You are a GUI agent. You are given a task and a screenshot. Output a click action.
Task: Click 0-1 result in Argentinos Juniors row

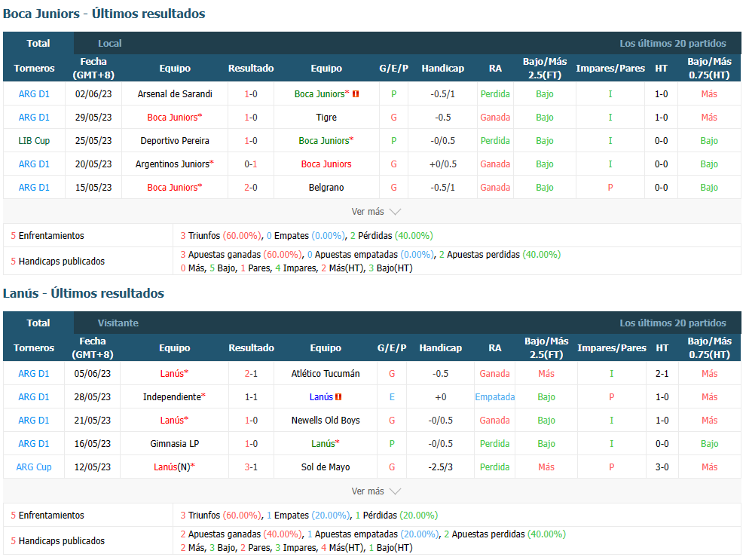(x=251, y=164)
